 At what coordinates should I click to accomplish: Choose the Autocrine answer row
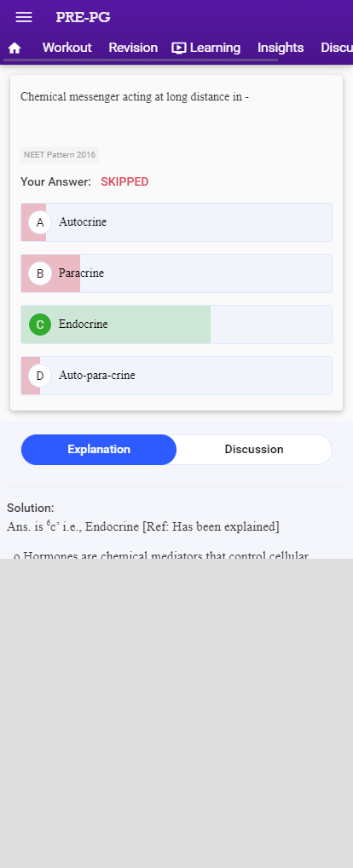click(x=176, y=222)
